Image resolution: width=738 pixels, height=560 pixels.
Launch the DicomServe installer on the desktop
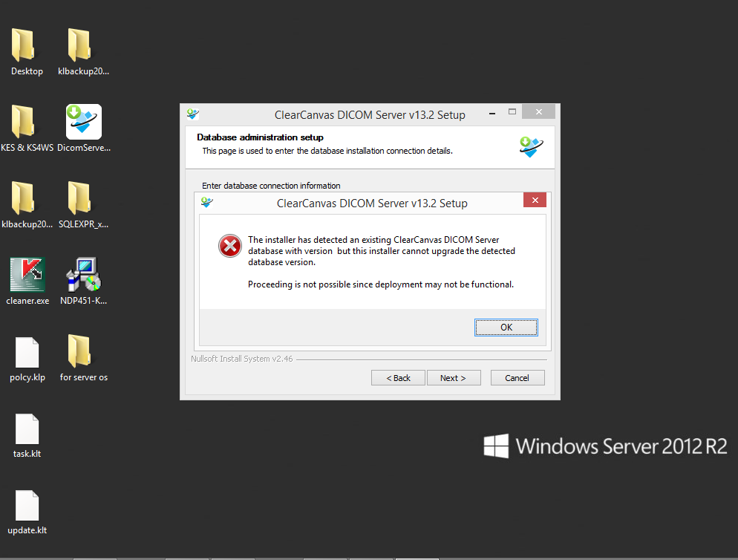[82, 121]
